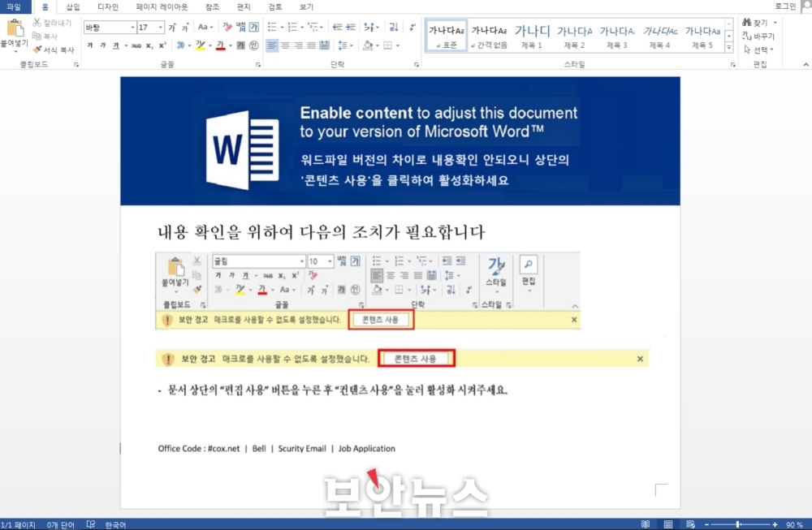Apply the 제목 2 heading style
The height and width of the screenshot is (530, 812).
pyautogui.click(x=574, y=36)
